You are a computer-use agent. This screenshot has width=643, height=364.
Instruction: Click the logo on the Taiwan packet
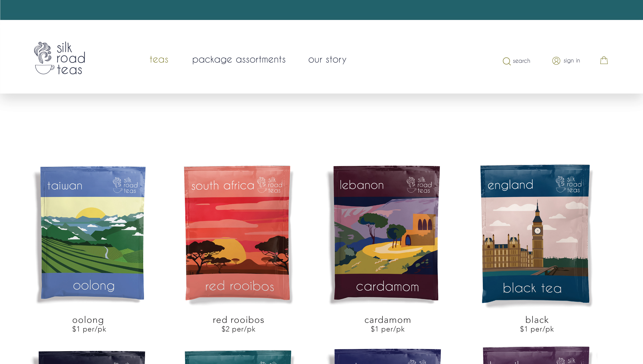pyautogui.click(x=125, y=185)
